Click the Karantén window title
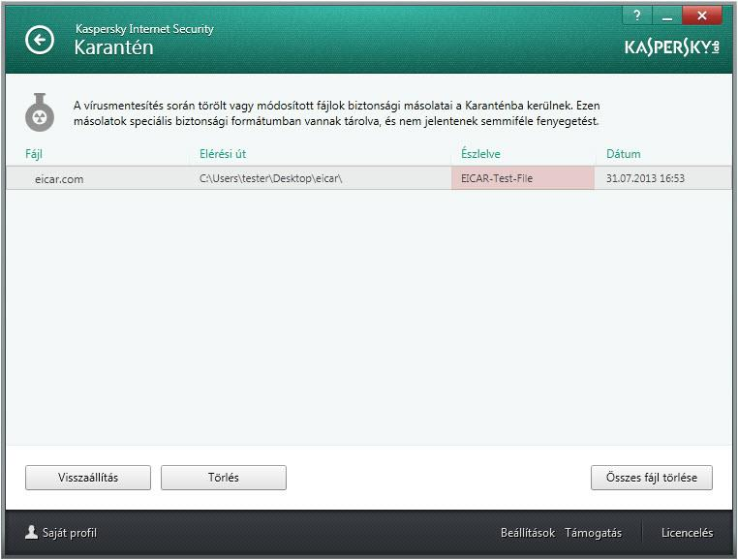Screen dimensions: 738x560 (x=114, y=47)
